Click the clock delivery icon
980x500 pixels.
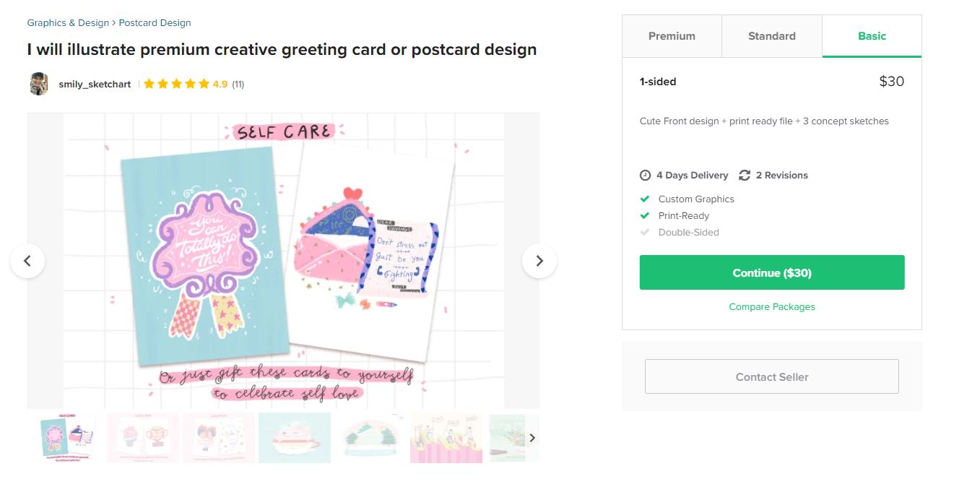pyautogui.click(x=646, y=176)
